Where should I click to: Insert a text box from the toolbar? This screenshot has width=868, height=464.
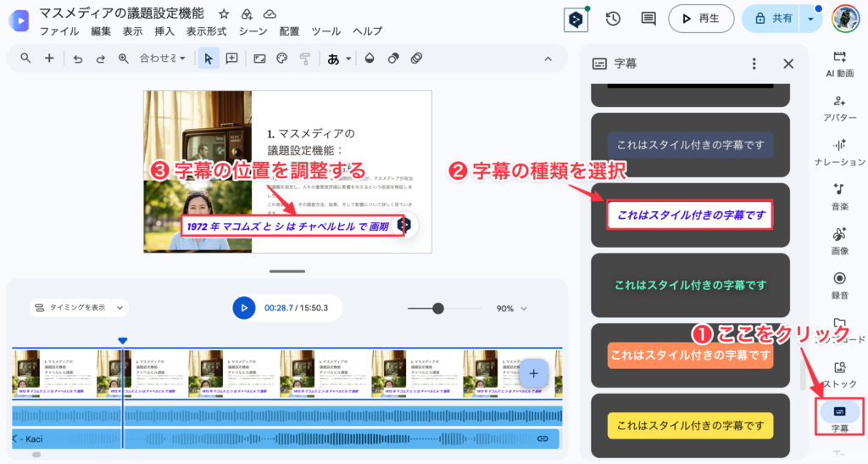click(x=232, y=59)
